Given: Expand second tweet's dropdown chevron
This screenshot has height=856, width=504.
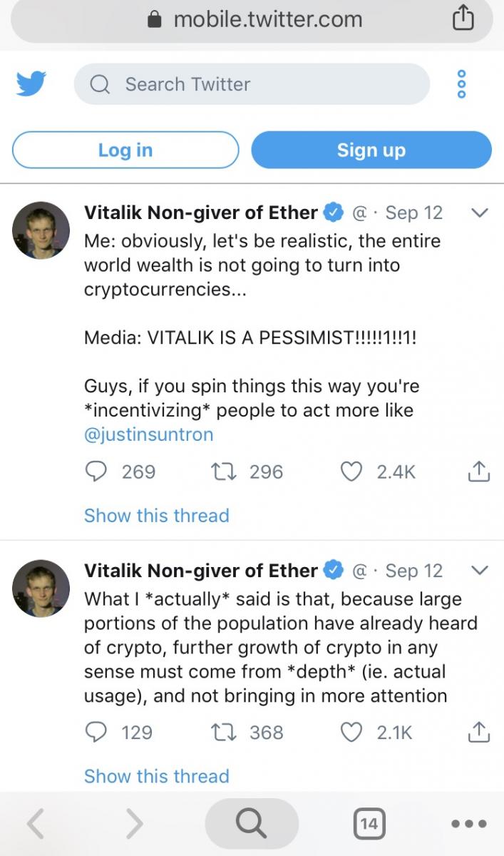Looking at the screenshot, I should pyautogui.click(x=480, y=571).
